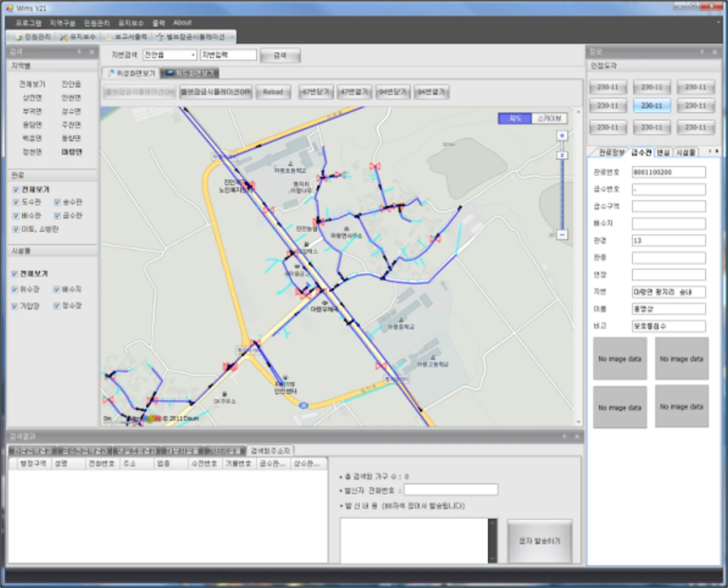Click the 지번입력 address input field
Viewport: 728px width, 588px height.
coord(229,55)
